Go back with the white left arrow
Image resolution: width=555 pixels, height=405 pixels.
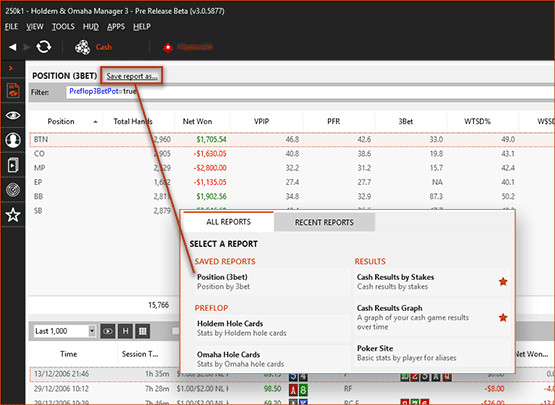pos(13,47)
